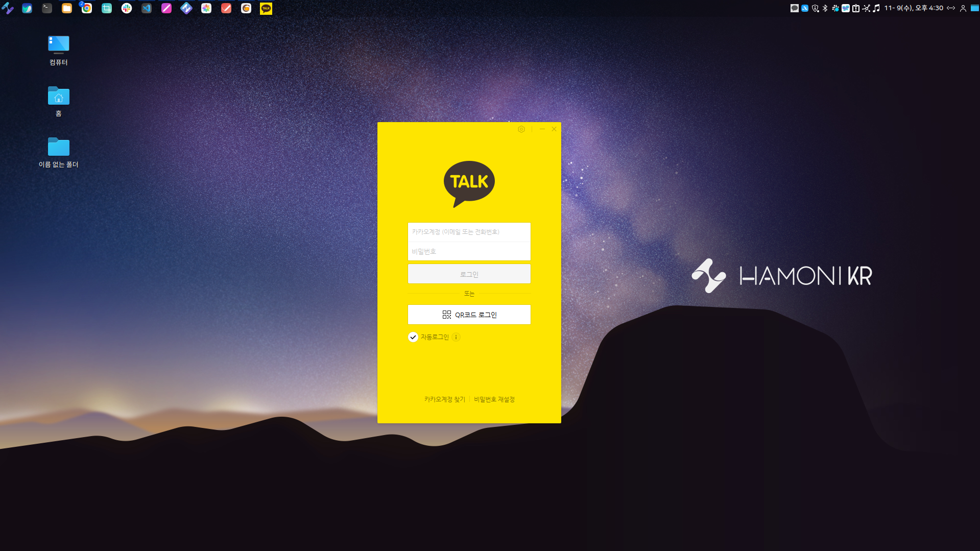The height and width of the screenshot is (551, 980).
Task: Launch Google Chrome from the panel
Action: click(x=87, y=8)
